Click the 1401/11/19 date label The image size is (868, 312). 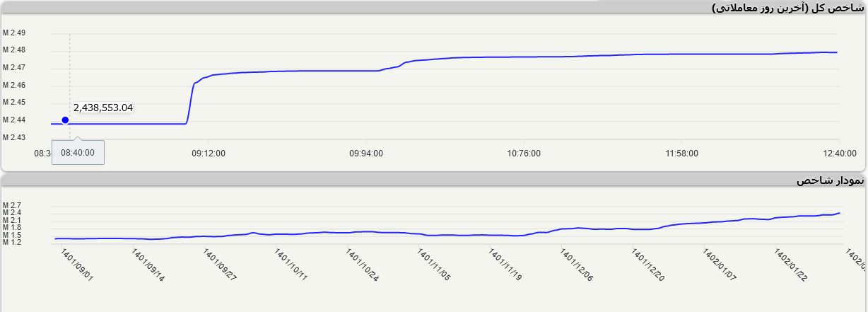point(505,265)
